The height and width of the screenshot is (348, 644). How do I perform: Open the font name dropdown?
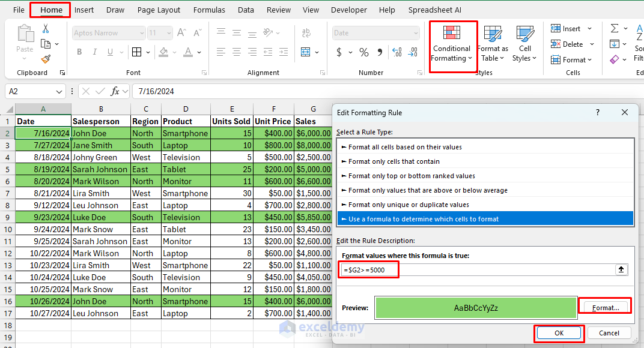[x=142, y=33]
